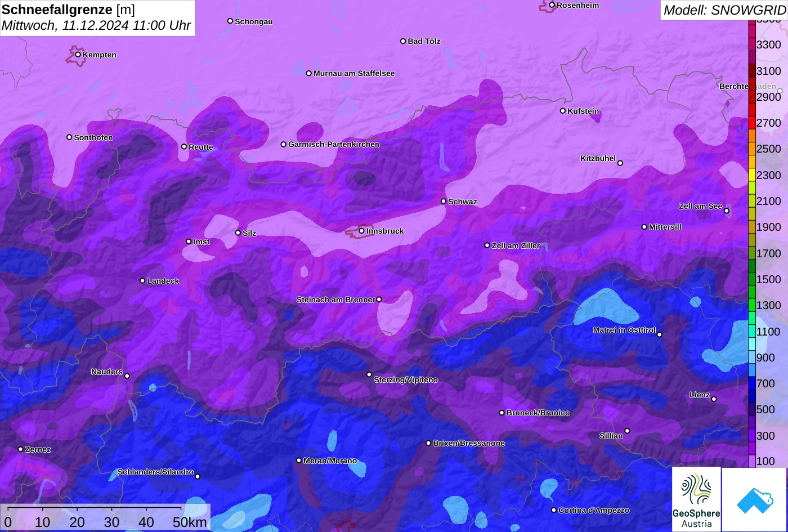The image size is (788, 532).
Task: Click the Innsbruck city marker
Action: pos(361,231)
